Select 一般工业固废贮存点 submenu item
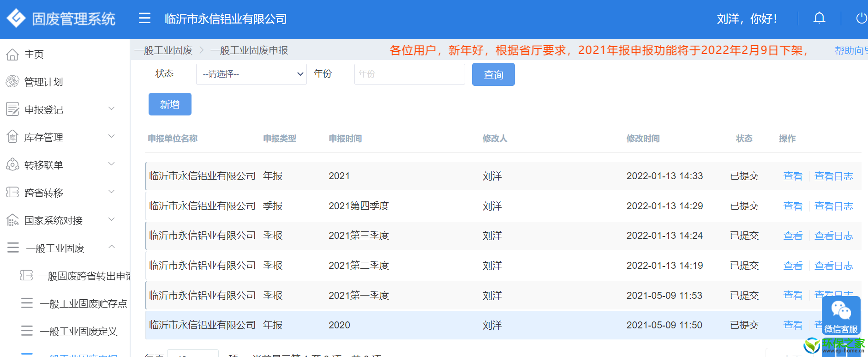 pyautogui.click(x=84, y=304)
